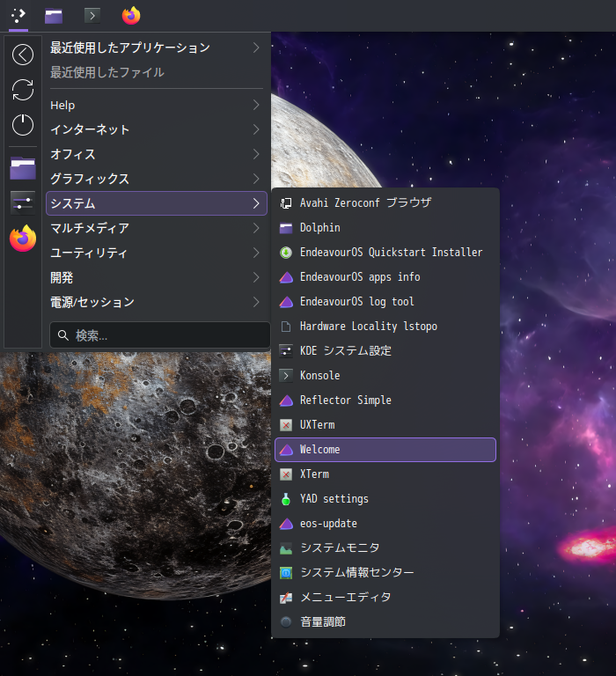
Task: Open the オフィス category label
Action: pyautogui.click(x=73, y=154)
